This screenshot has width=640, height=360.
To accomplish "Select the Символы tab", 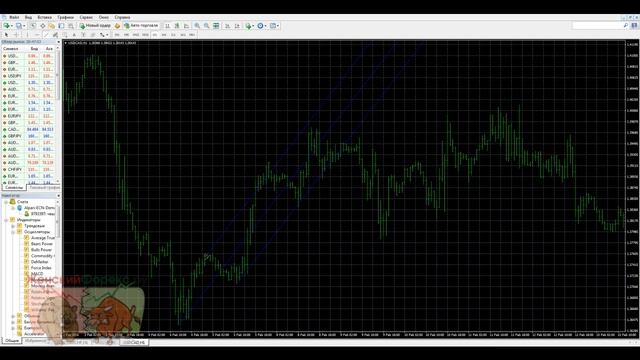I will [x=14, y=188].
